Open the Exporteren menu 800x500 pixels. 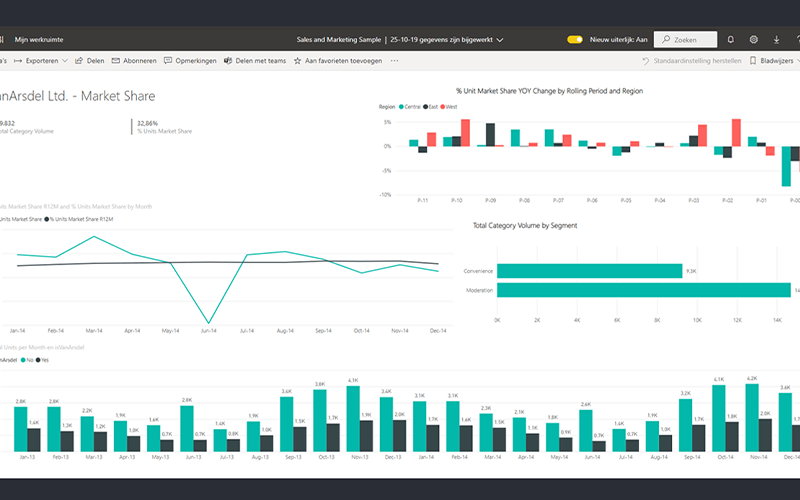click(x=41, y=60)
